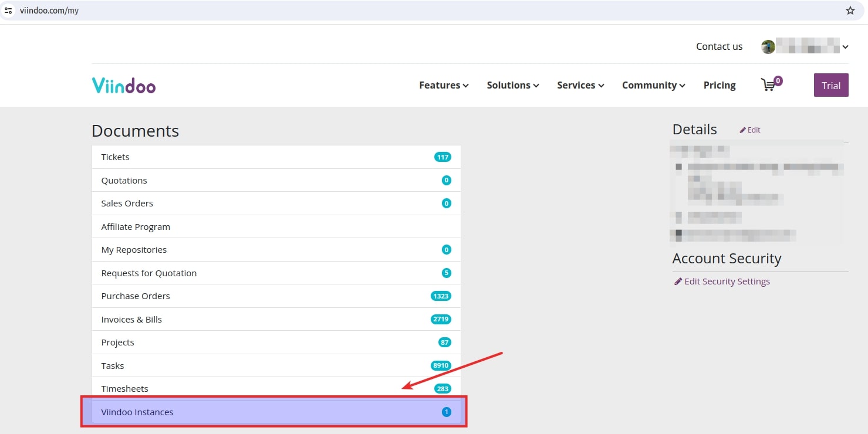Screen dimensions: 868x434
Task: Open the user account dropdown arrow
Action: tap(845, 47)
